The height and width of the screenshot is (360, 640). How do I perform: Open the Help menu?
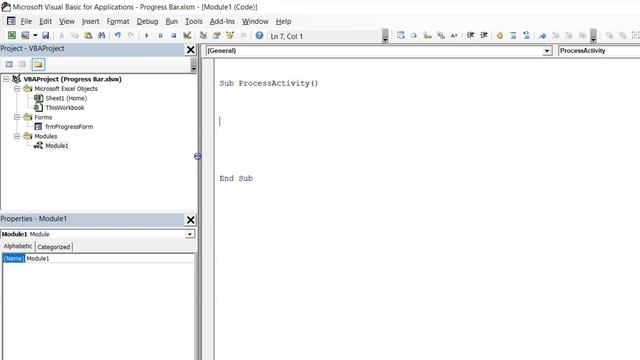pyautogui.click(x=283, y=21)
